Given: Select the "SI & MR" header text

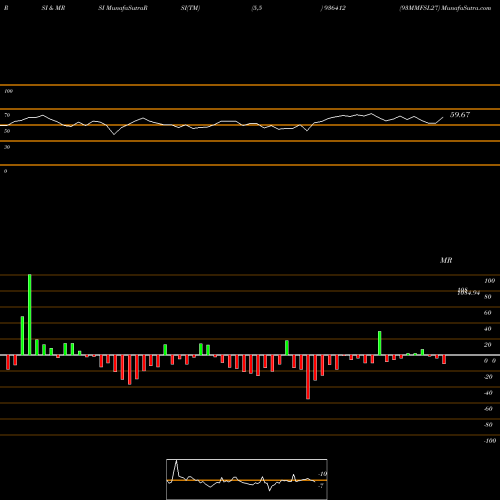Looking at the screenshot, I should pyautogui.click(x=53, y=8).
